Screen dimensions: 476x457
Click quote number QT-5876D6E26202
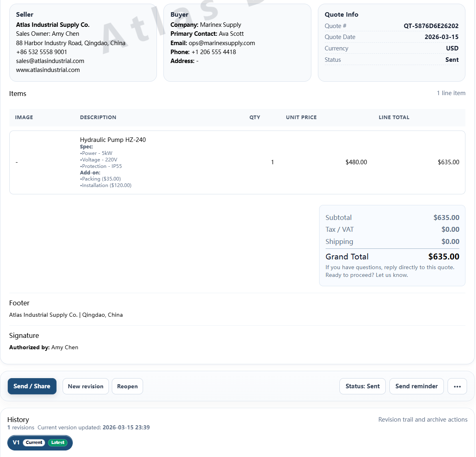[x=431, y=26]
